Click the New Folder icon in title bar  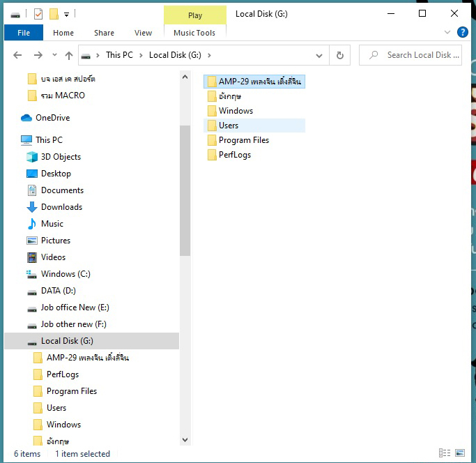click(x=54, y=14)
